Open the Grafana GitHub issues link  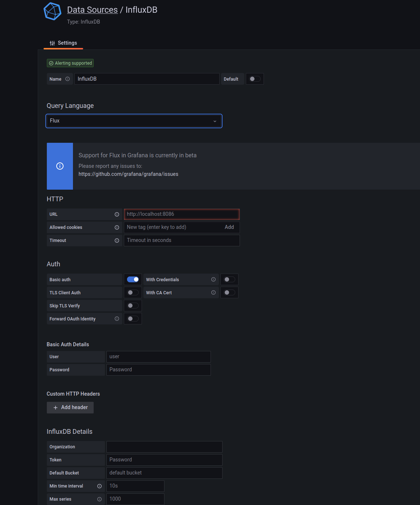pyautogui.click(x=129, y=174)
